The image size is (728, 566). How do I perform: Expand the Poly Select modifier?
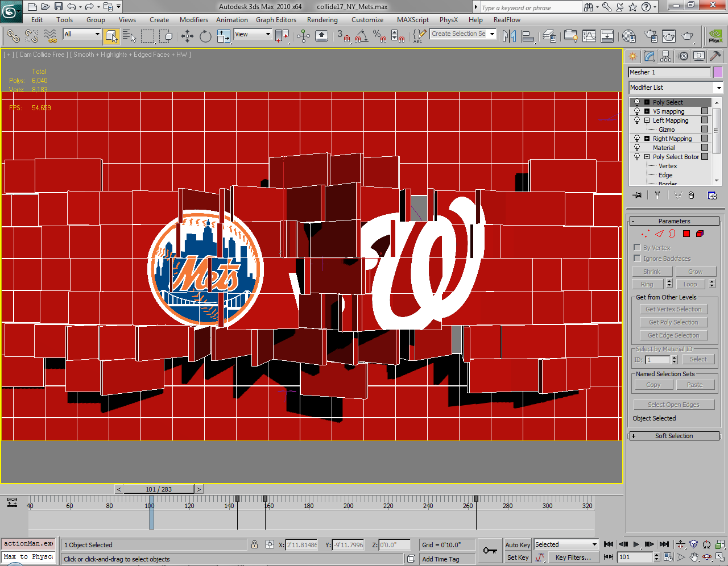[647, 102]
